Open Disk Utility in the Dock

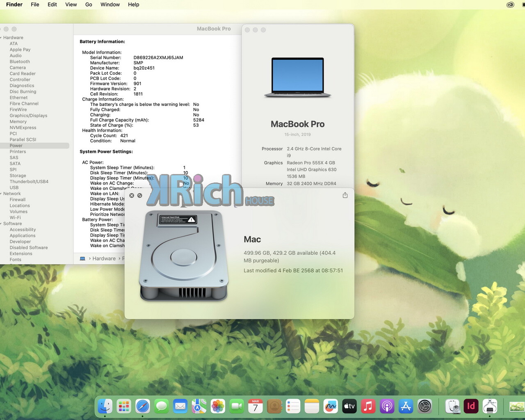point(452,406)
